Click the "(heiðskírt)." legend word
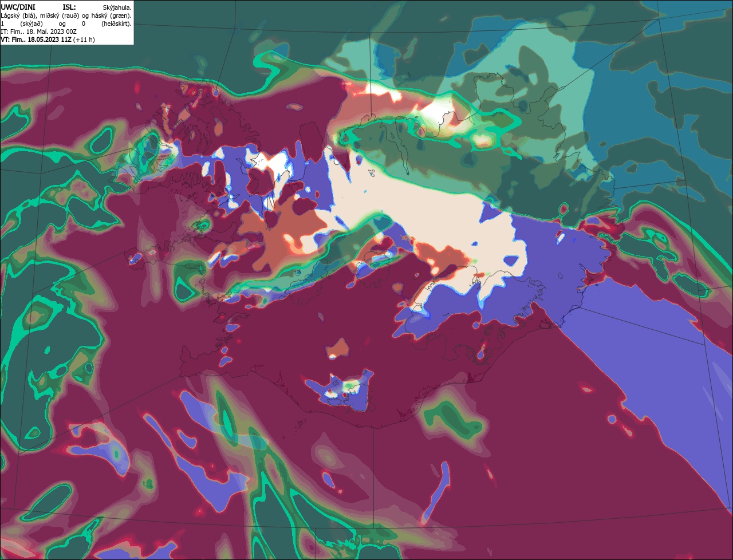The image size is (733, 560). pos(117,24)
